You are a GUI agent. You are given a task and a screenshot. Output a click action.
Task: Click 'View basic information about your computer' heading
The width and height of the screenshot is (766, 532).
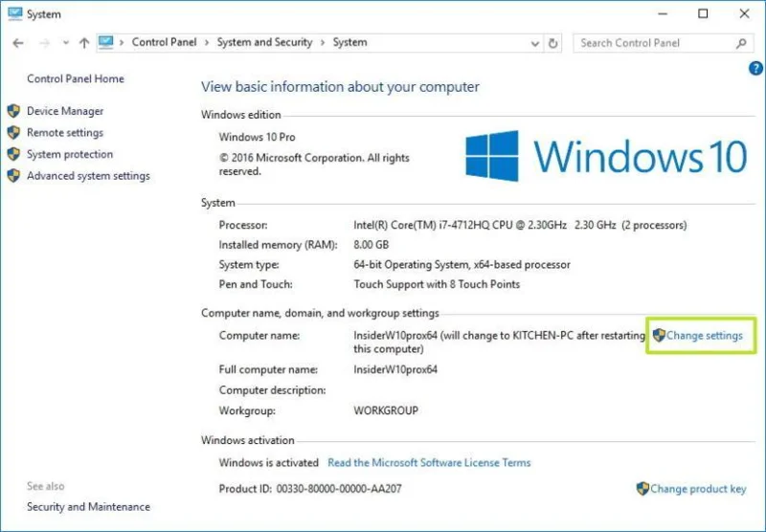pos(340,87)
